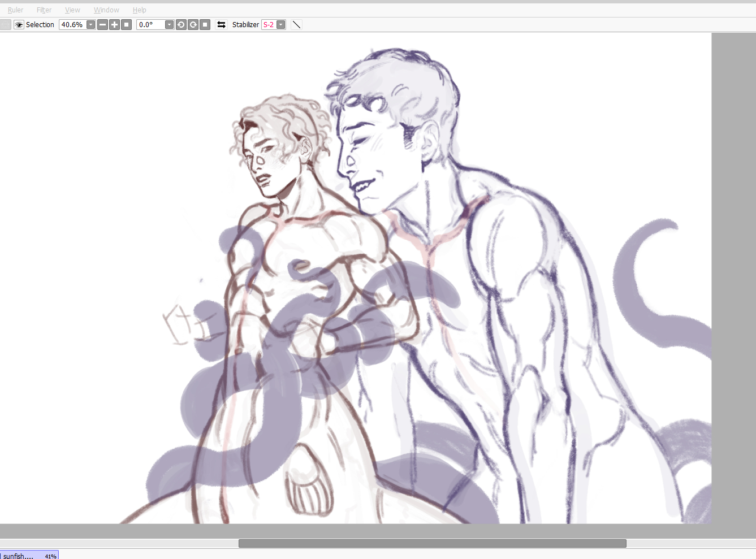Toggle the selection box icon left of eye
The width and height of the screenshot is (756, 559).
(x=5, y=24)
